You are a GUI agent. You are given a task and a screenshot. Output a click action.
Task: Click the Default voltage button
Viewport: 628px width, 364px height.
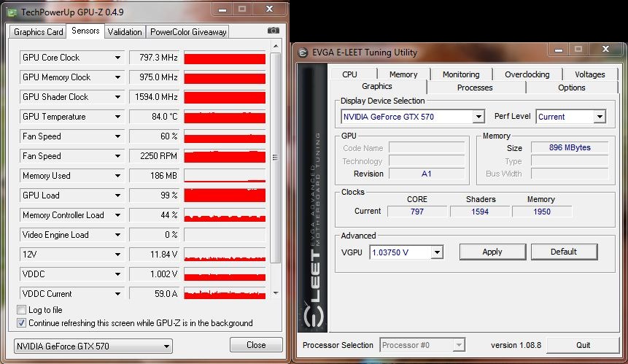[x=564, y=252]
